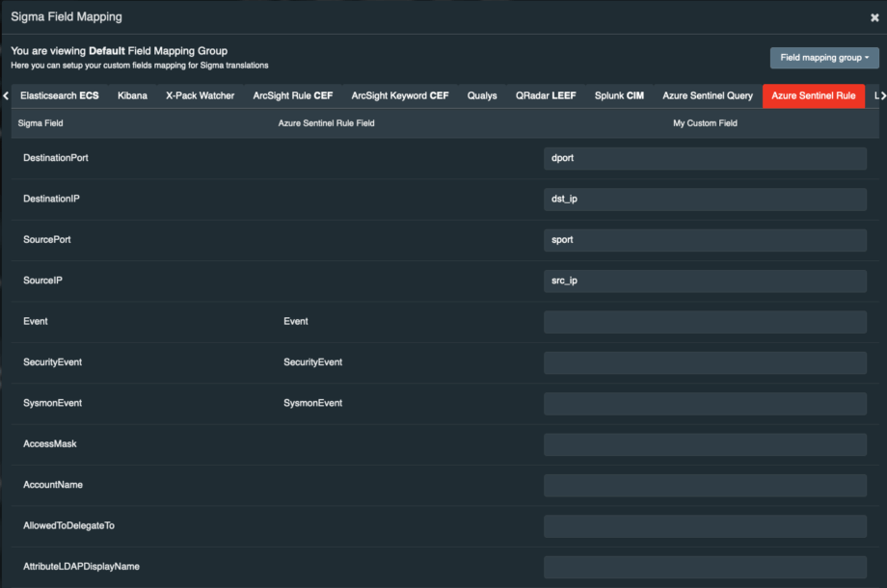Screen dimensions: 887x588
Task: Switch to the Elasticsearch ECS tab
Action: tap(60, 95)
